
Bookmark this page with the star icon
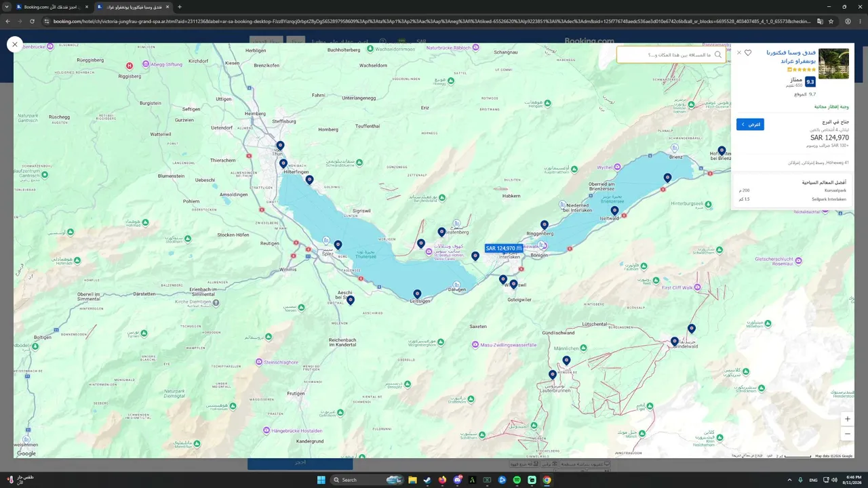(x=831, y=21)
